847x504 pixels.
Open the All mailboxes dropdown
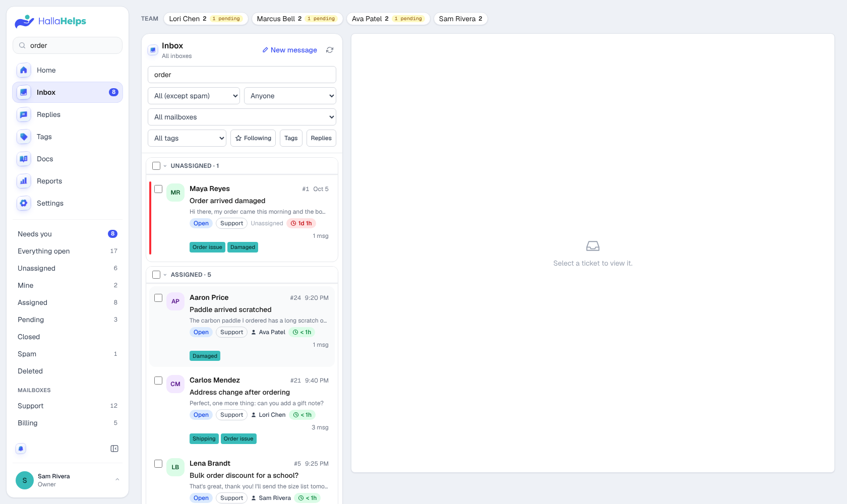[x=242, y=117]
